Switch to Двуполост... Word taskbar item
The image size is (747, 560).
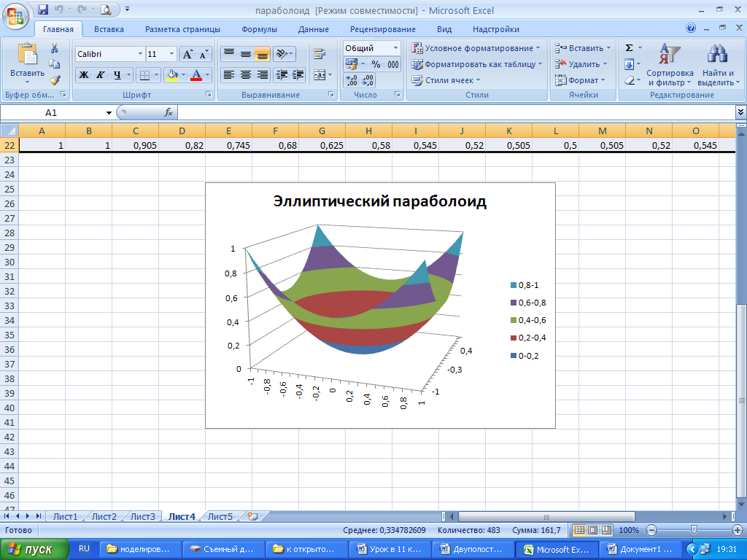pyautogui.click(x=473, y=550)
